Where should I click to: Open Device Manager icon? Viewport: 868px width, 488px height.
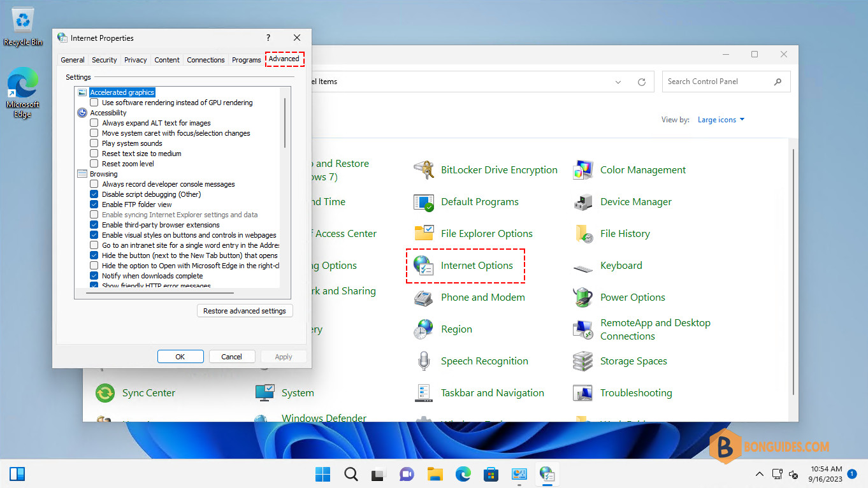click(583, 202)
